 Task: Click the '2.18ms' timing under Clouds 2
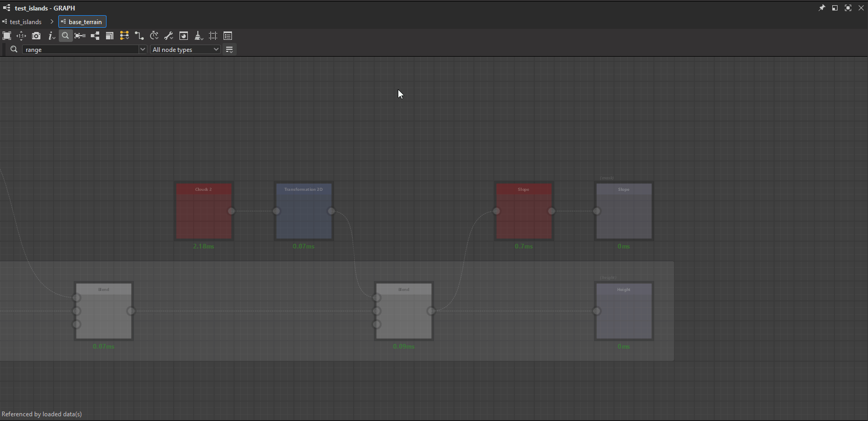[x=204, y=246]
